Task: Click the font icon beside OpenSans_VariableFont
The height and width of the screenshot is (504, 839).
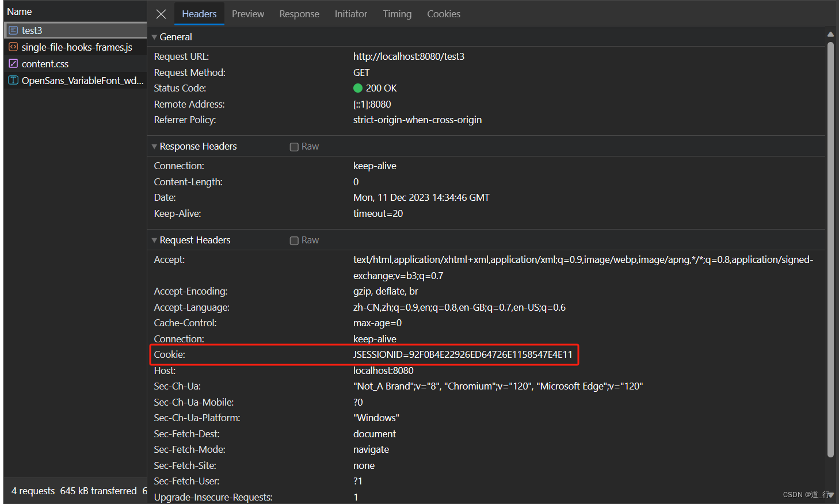Action: (x=13, y=80)
